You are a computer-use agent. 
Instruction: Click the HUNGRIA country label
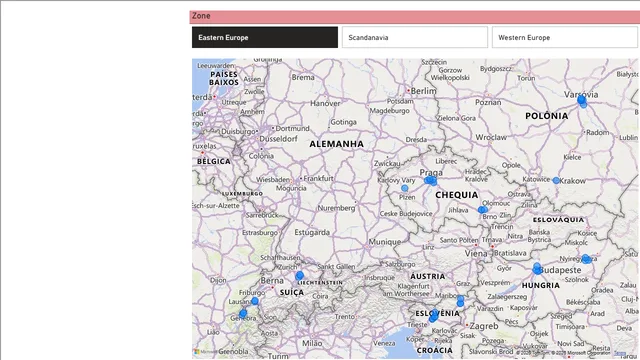[541, 285]
